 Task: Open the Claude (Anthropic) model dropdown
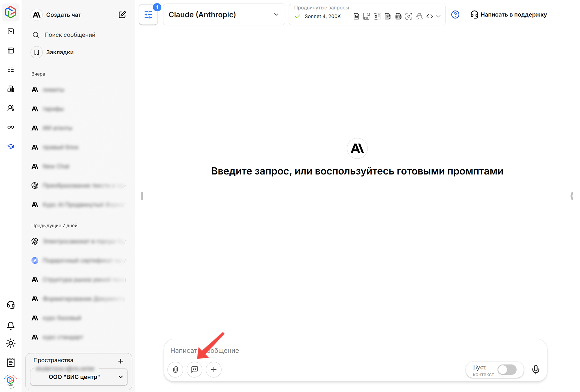coord(224,15)
